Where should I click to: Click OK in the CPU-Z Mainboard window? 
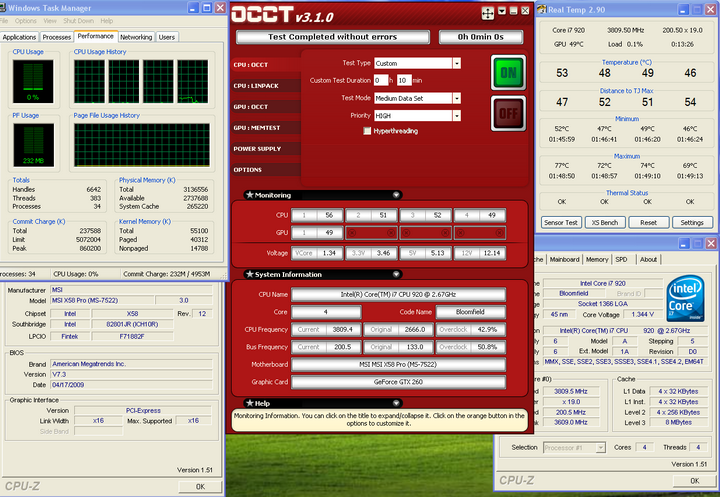point(200,487)
